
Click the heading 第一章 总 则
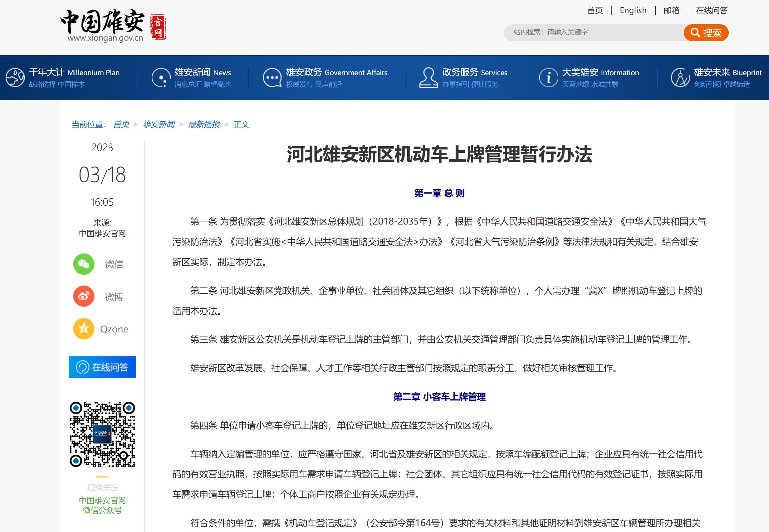tap(439, 193)
